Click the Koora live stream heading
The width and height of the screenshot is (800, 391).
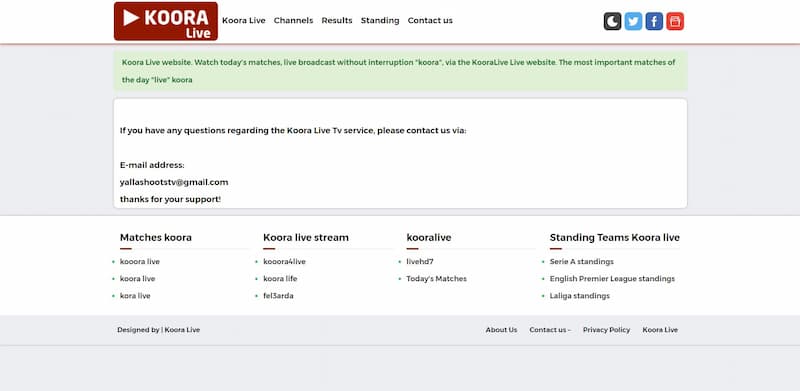[x=306, y=237]
